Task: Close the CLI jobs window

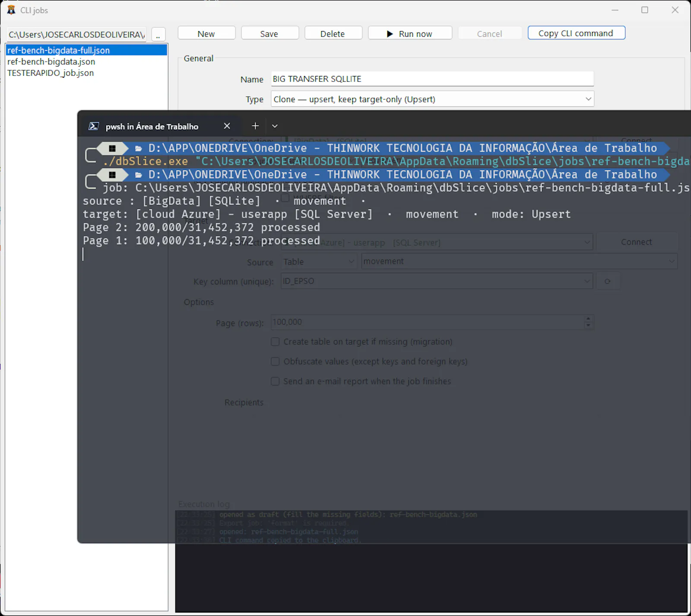Action: (675, 10)
